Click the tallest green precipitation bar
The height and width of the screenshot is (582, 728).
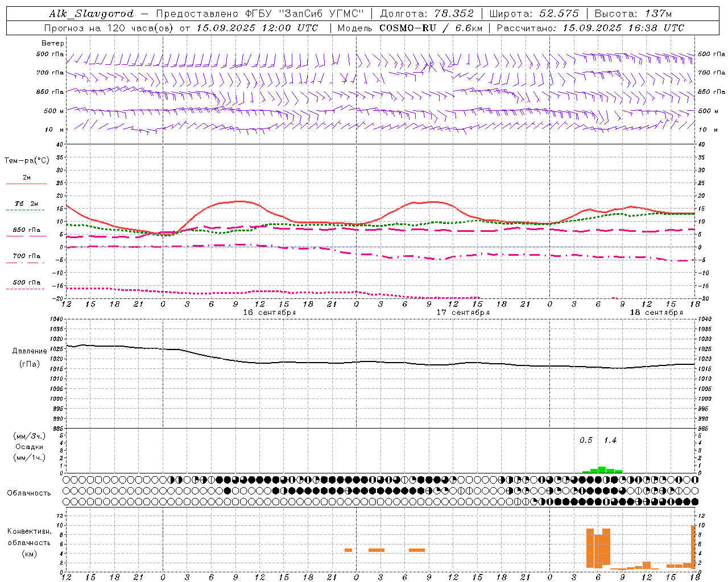[602, 469]
